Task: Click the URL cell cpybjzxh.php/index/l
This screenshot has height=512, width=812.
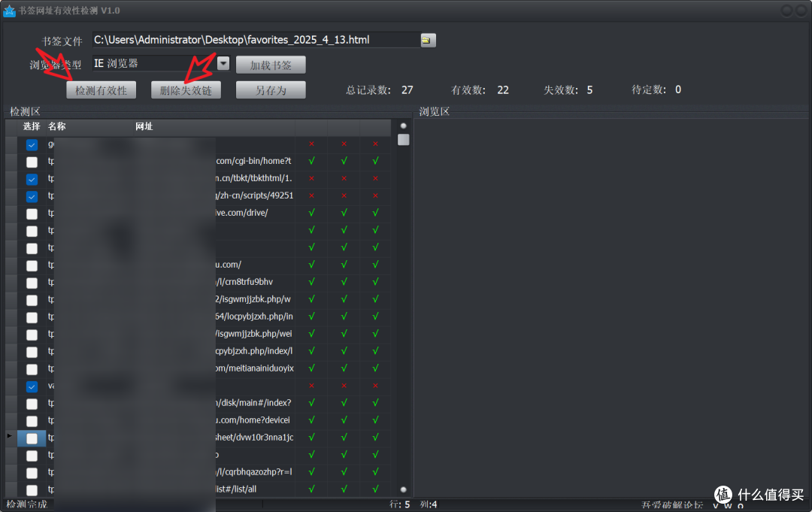Action: click(254, 351)
